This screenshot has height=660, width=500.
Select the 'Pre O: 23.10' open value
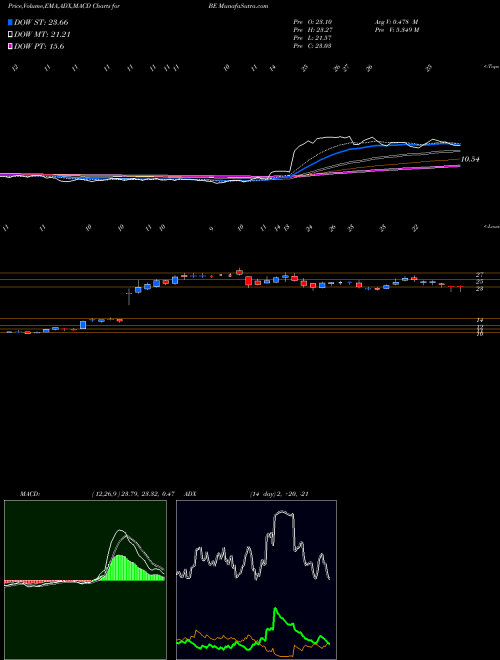point(312,21)
